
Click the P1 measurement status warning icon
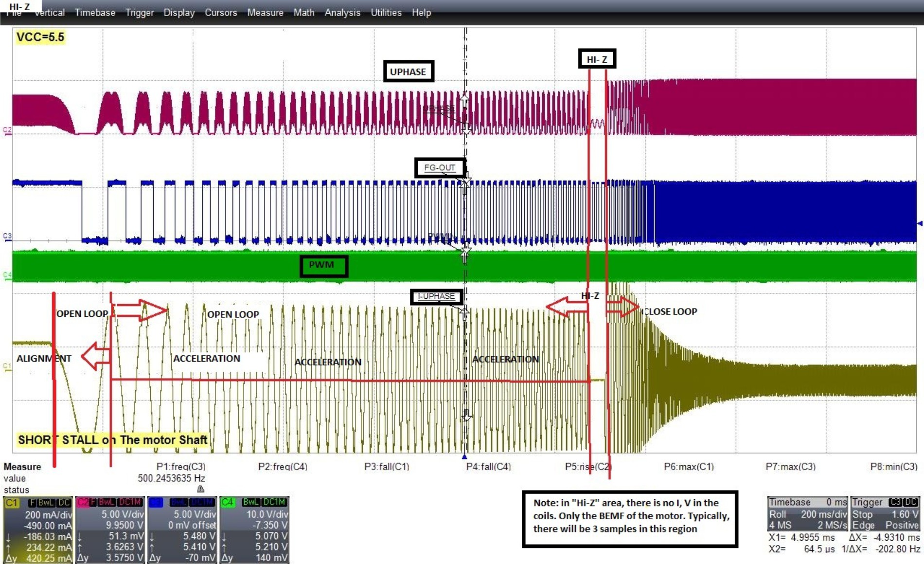pos(200,489)
